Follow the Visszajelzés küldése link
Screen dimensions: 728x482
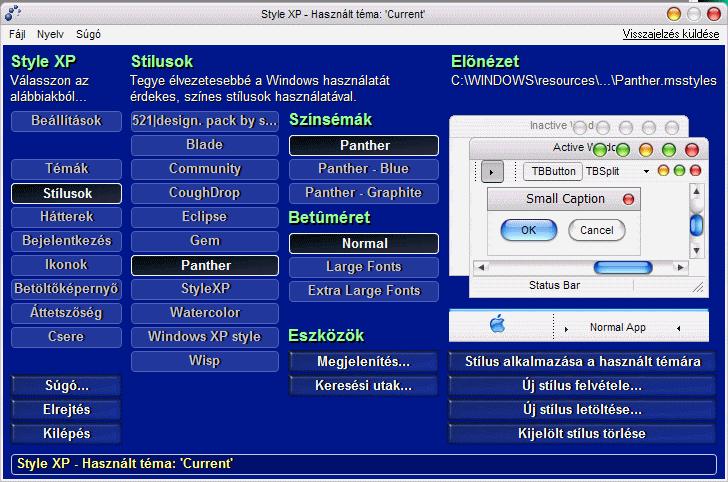coord(670,34)
